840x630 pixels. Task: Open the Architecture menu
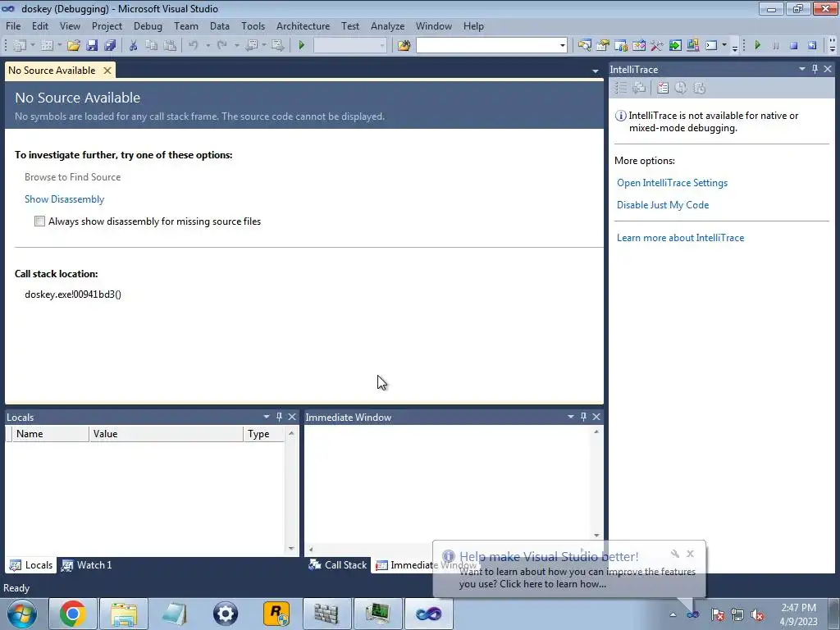[x=304, y=25]
